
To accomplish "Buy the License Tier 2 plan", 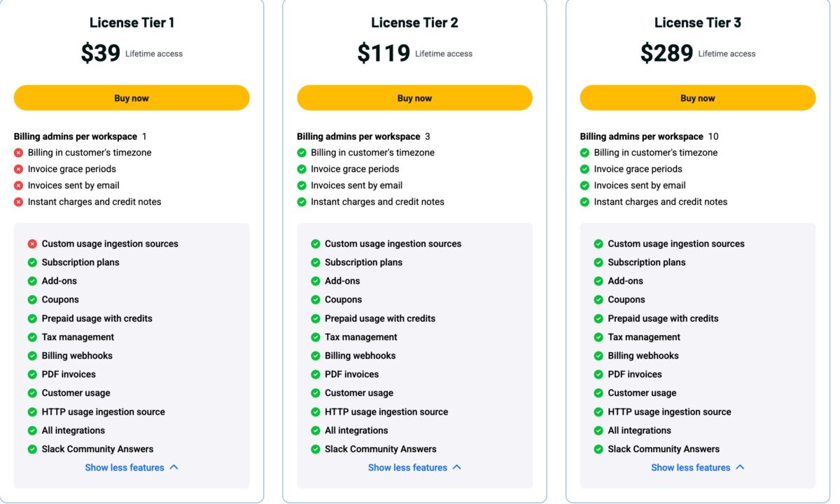I will [x=414, y=97].
